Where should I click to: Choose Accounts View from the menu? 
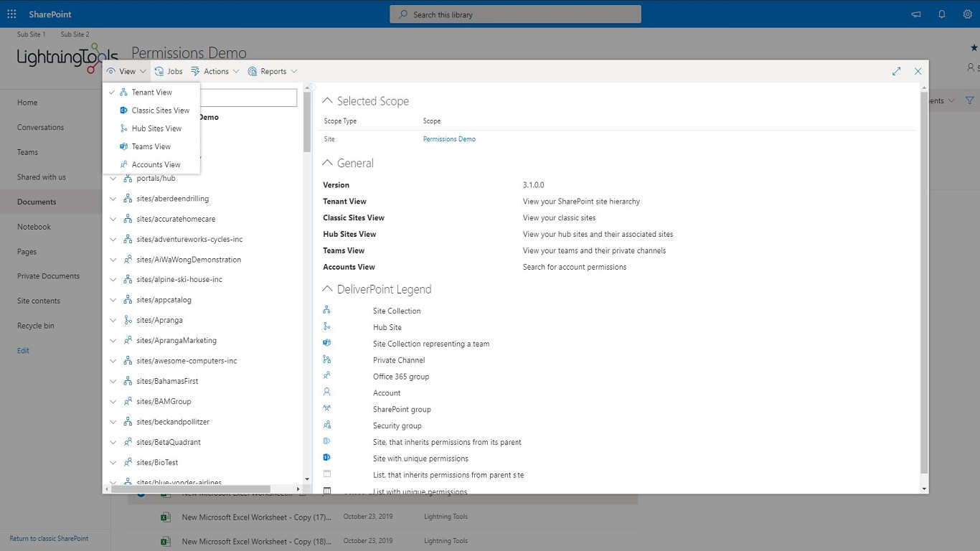[x=151, y=164]
